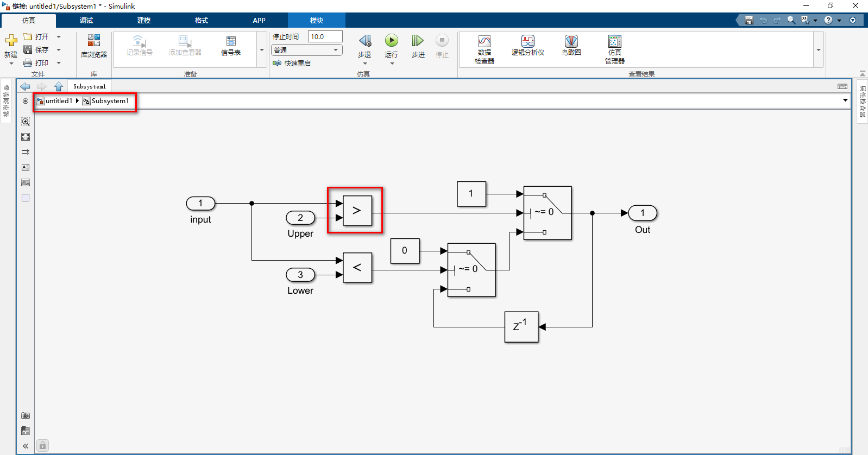Switch to the 调试 ribbon tab
This screenshot has width=868, height=455.
click(86, 21)
